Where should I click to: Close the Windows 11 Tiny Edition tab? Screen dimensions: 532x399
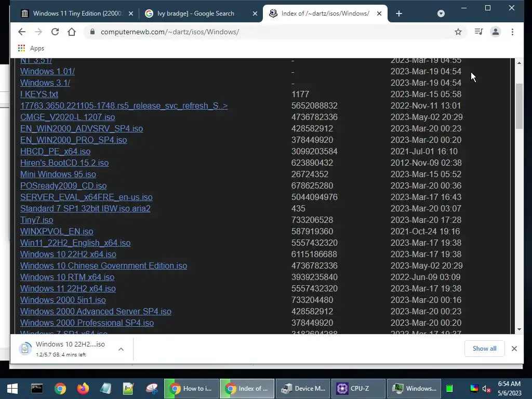point(131,14)
